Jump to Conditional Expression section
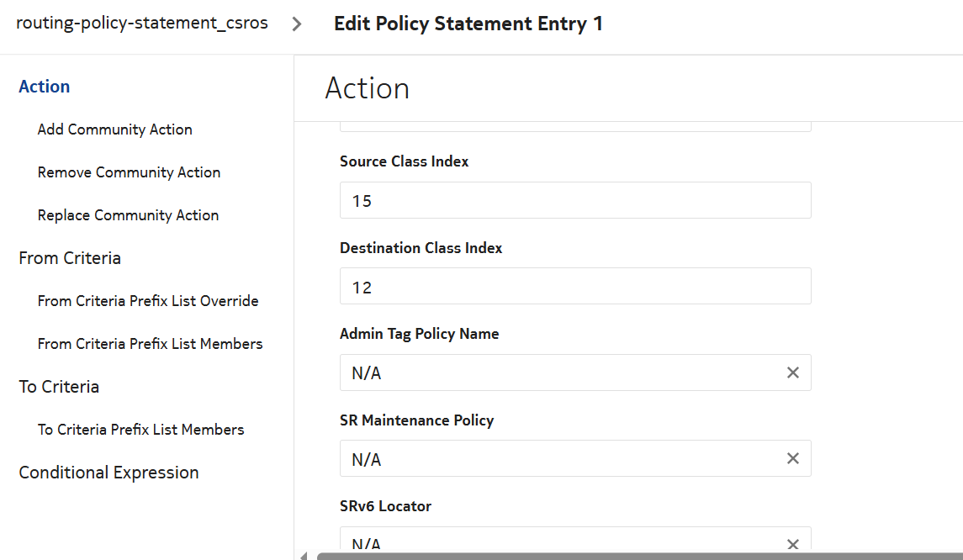Screen dimensions: 963x560 [x=108, y=473]
